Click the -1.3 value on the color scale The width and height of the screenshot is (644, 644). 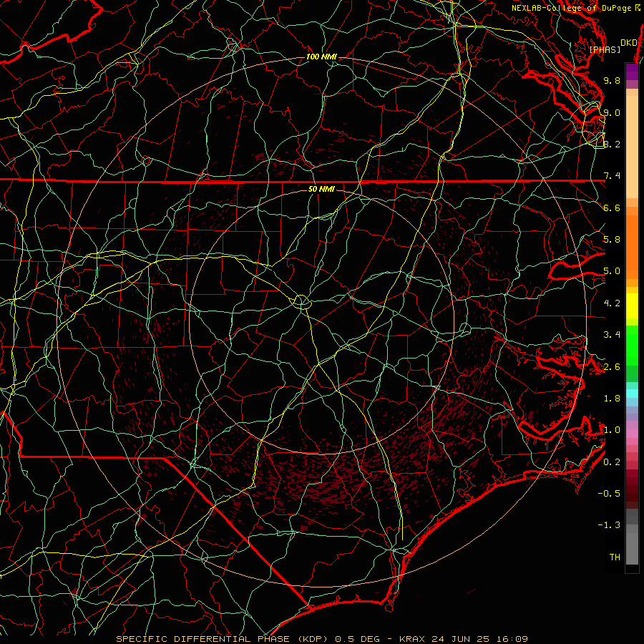[x=610, y=525]
